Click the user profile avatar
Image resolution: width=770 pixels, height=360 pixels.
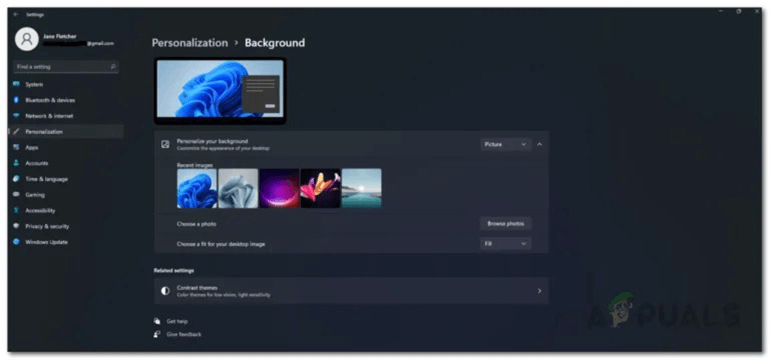point(27,39)
